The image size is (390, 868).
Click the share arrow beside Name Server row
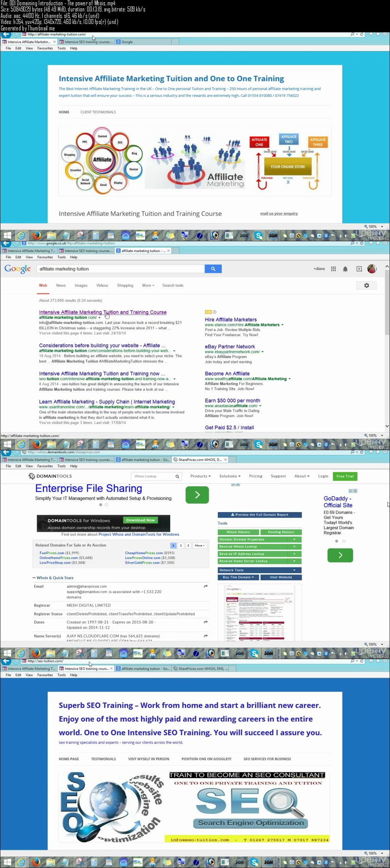206,636
